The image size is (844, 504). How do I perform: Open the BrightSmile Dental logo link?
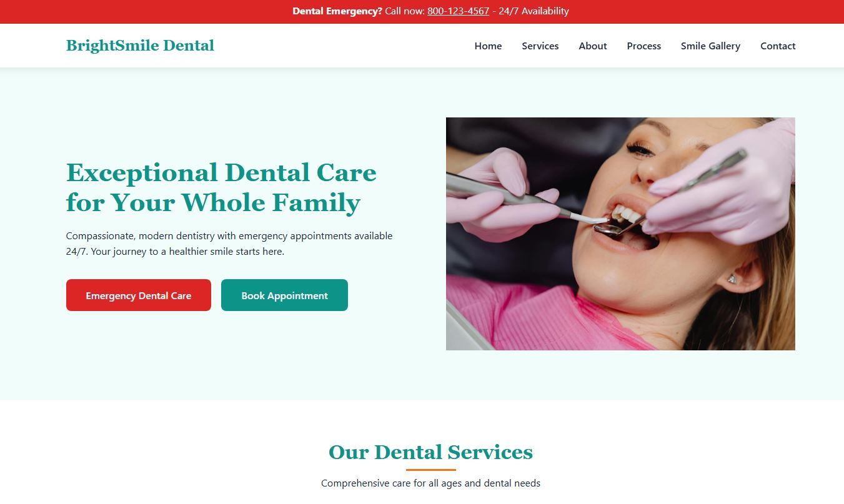click(x=140, y=46)
